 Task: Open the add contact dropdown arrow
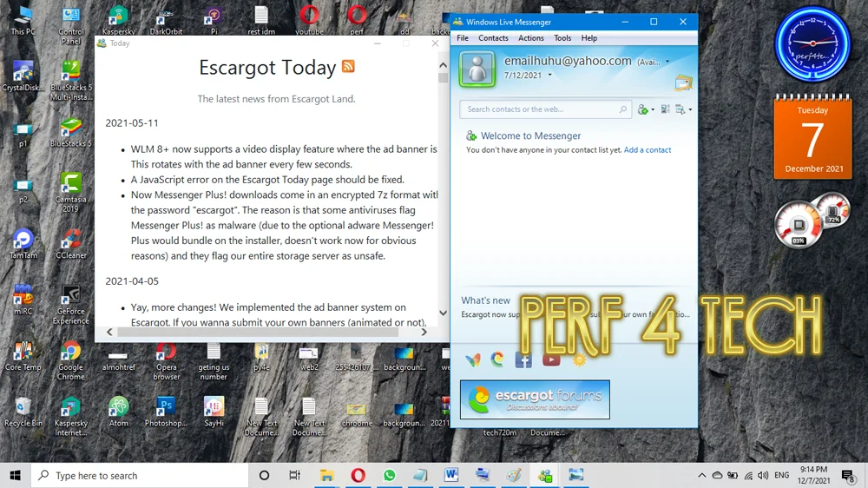[654, 109]
